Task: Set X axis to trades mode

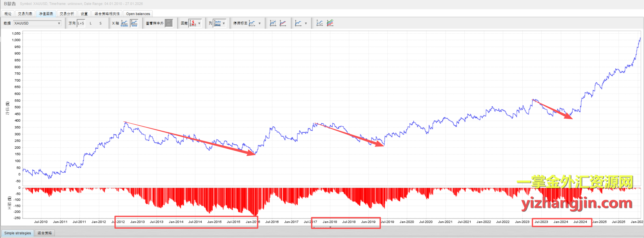Action: (x=124, y=23)
